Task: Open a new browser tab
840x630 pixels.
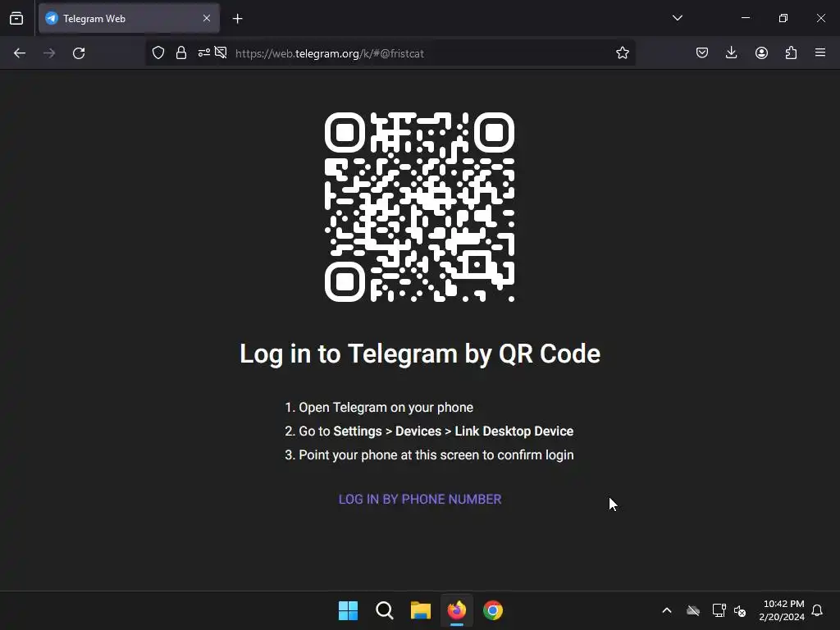Action: click(237, 19)
